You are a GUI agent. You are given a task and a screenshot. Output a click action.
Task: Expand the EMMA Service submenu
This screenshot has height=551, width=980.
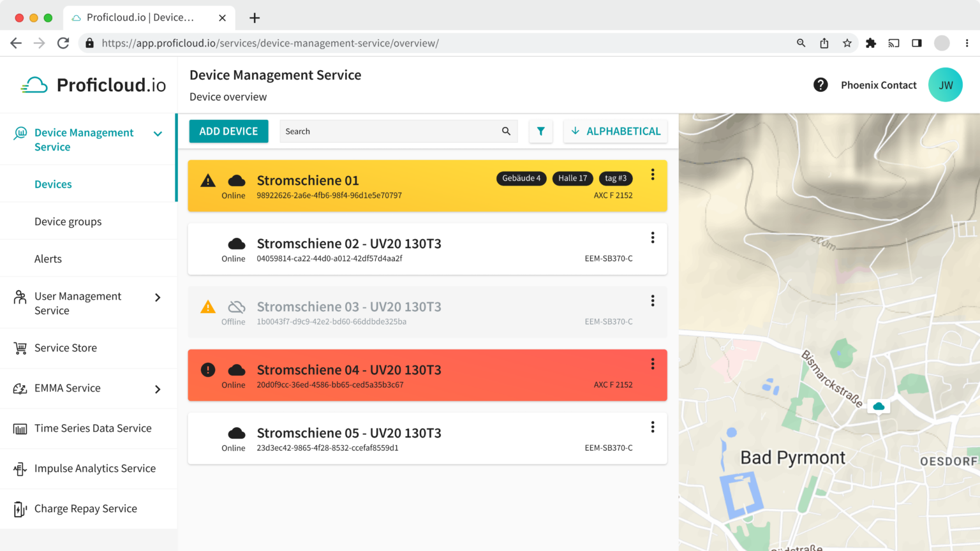158,389
